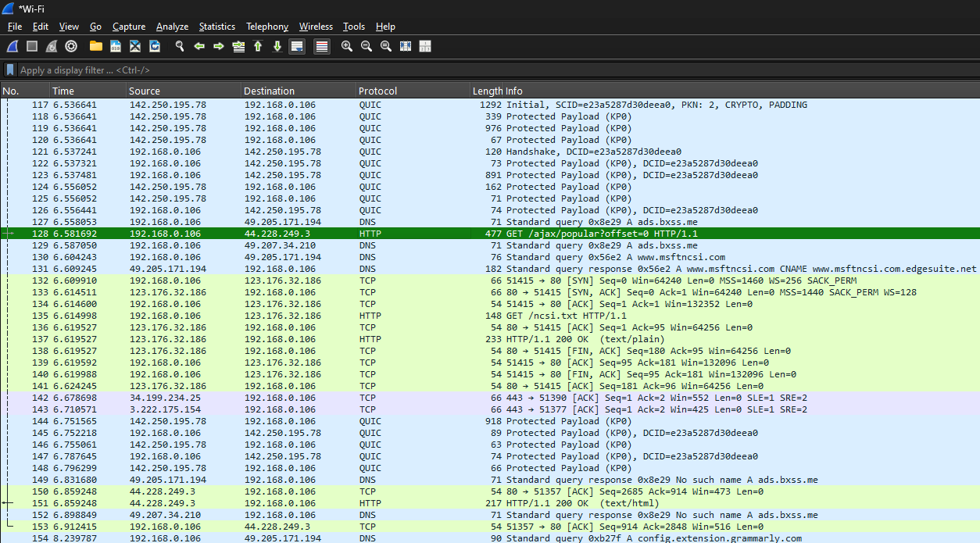Image resolution: width=980 pixels, height=543 pixels.
Task: Select packet 137 HTTP/1.1 200 OK text/plain
Action: tap(490, 339)
